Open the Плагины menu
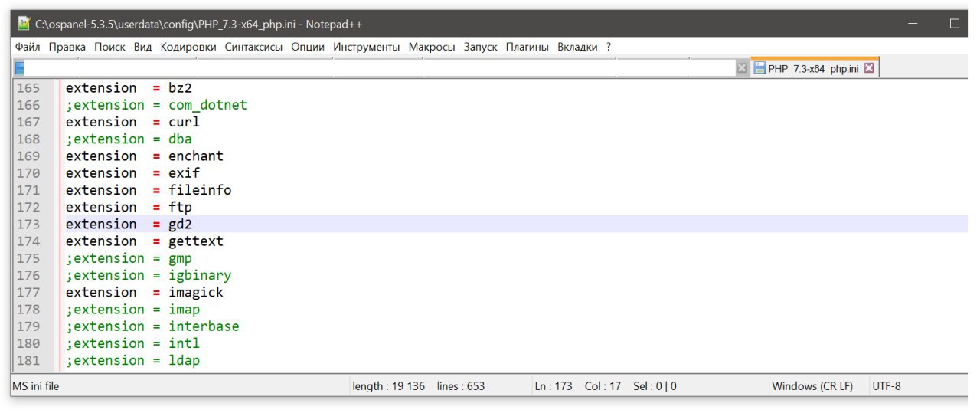Image resolution: width=980 pixels, height=410 pixels. [528, 47]
